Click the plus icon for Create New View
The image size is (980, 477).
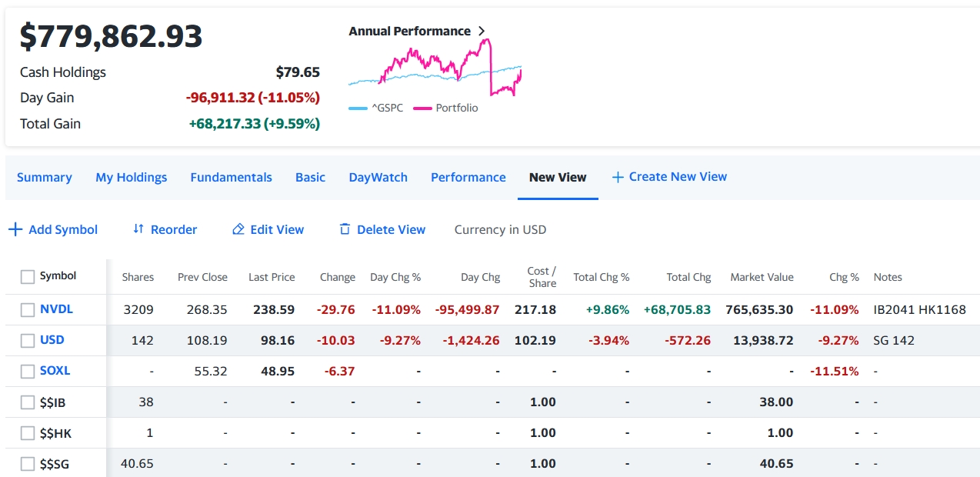[x=617, y=177]
